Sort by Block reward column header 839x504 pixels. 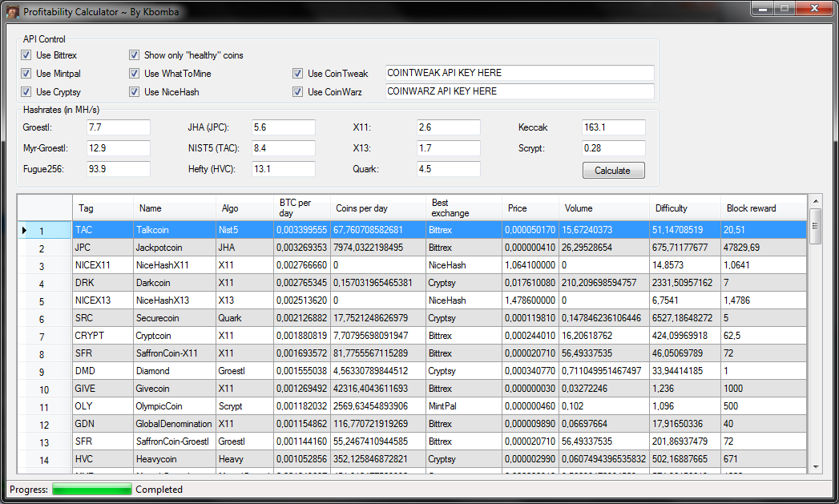tap(763, 208)
